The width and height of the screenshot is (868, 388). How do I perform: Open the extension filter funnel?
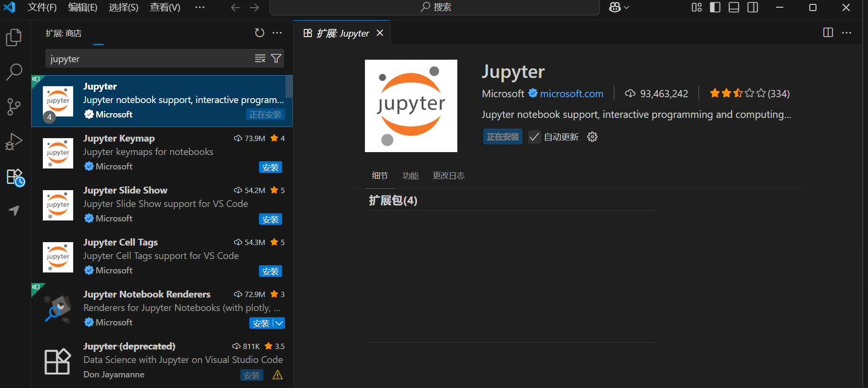[276, 58]
